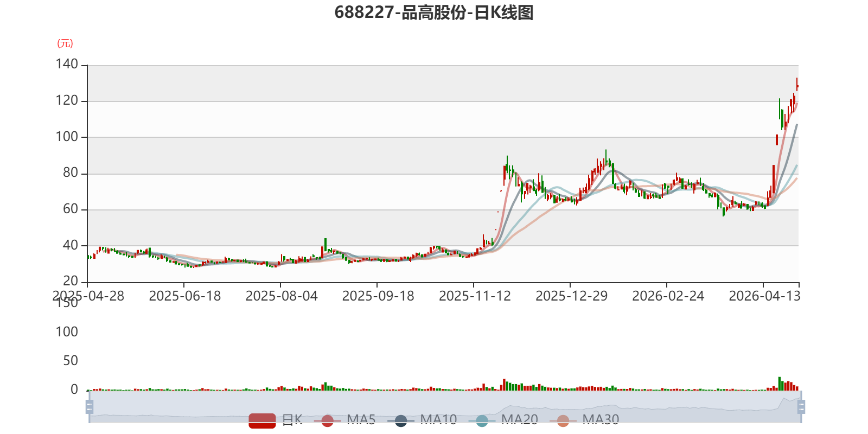Hide the MA20 series via its label
The height and width of the screenshot is (434, 868).
tap(519, 419)
